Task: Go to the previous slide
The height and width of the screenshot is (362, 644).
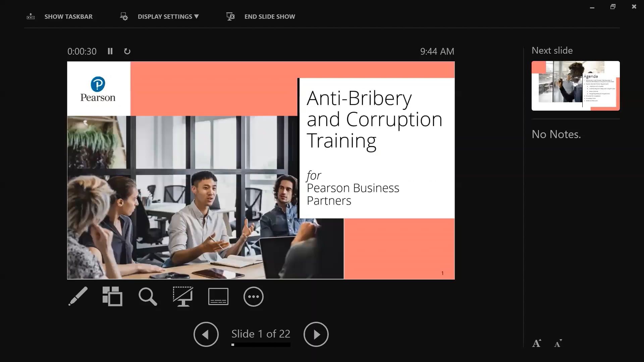Action: point(206,335)
